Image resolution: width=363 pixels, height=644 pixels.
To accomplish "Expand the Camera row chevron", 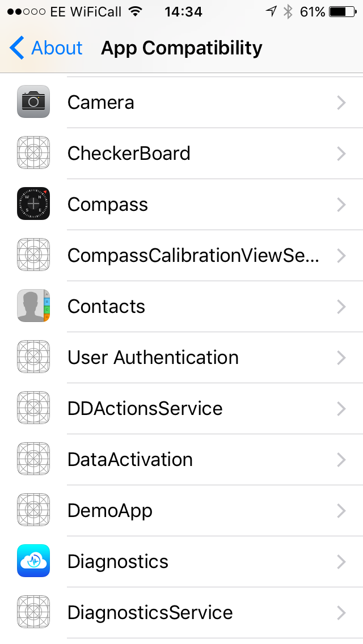I will click(341, 102).
